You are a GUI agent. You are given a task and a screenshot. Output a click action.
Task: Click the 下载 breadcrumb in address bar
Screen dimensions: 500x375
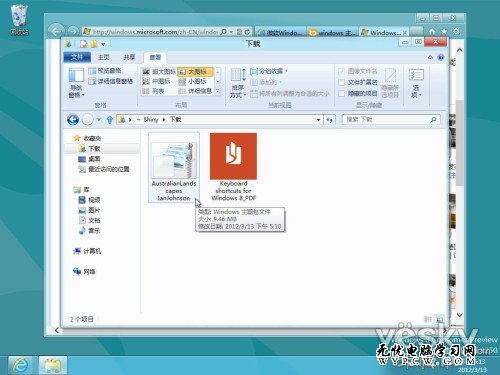click(x=175, y=119)
